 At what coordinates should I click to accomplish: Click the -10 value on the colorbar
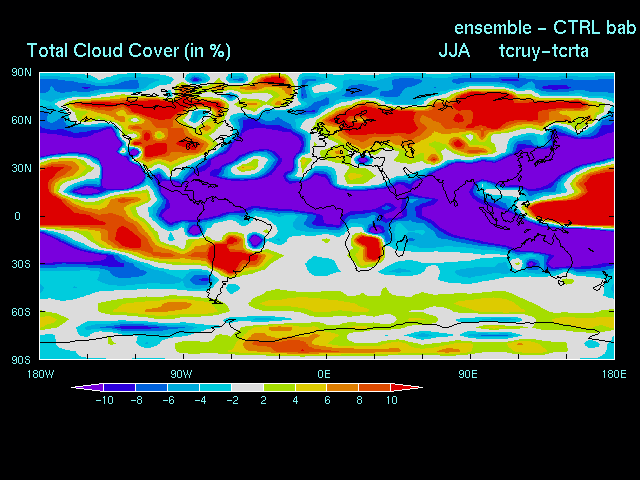tap(102, 400)
